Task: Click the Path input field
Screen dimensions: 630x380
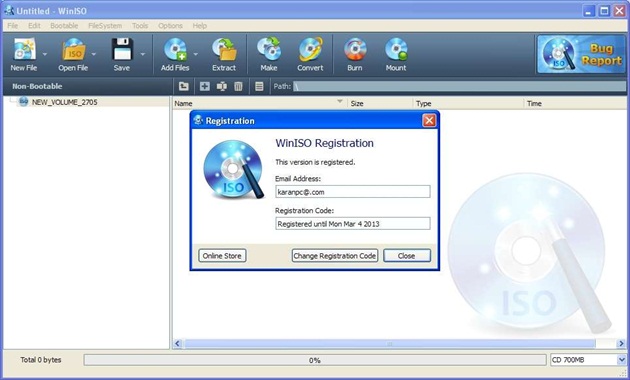Action: (459, 86)
